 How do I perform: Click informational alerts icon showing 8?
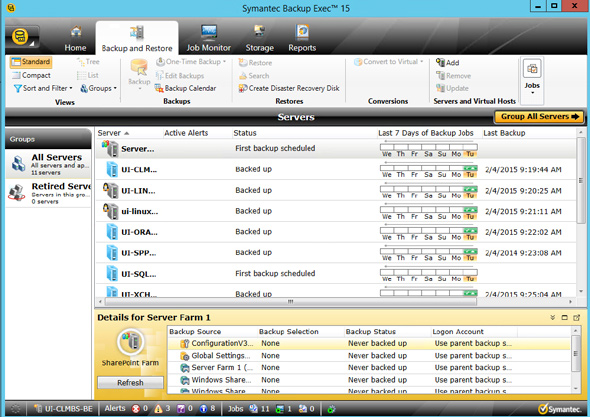203,409
